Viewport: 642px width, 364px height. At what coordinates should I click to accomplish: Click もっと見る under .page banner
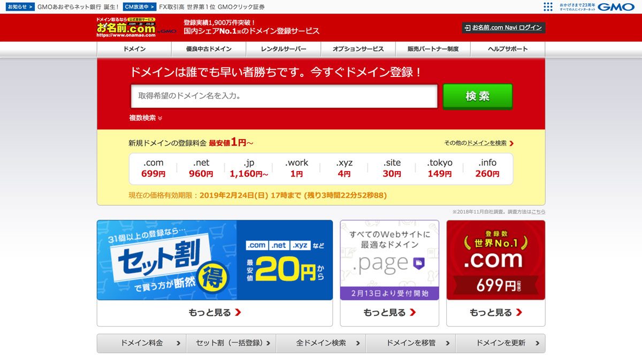click(x=389, y=313)
